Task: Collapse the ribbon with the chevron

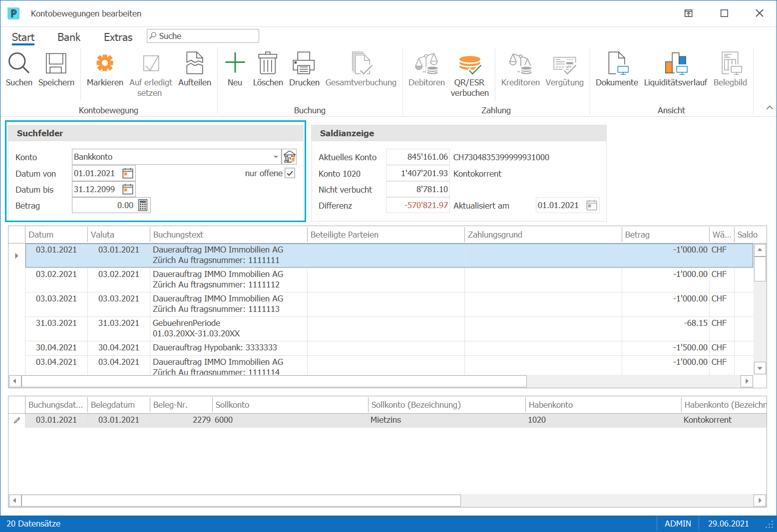Action: click(x=770, y=108)
